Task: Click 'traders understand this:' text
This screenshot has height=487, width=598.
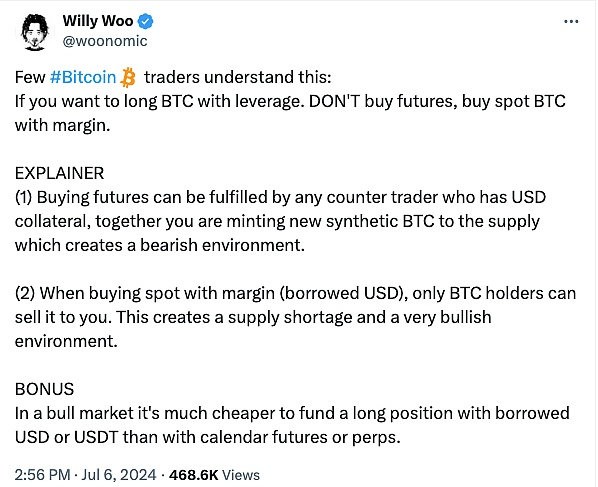Action: (238, 77)
